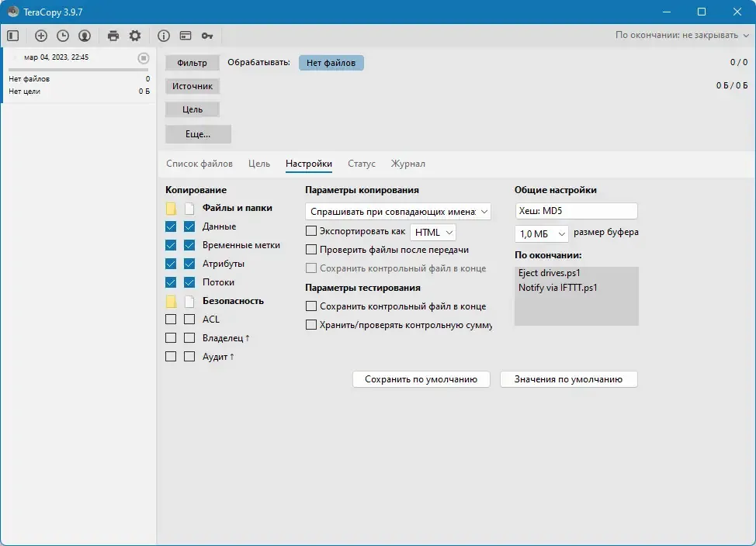Click file icon beside Файлы и папки
Image resolution: width=756 pixels, height=546 pixels.
tap(189, 208)
